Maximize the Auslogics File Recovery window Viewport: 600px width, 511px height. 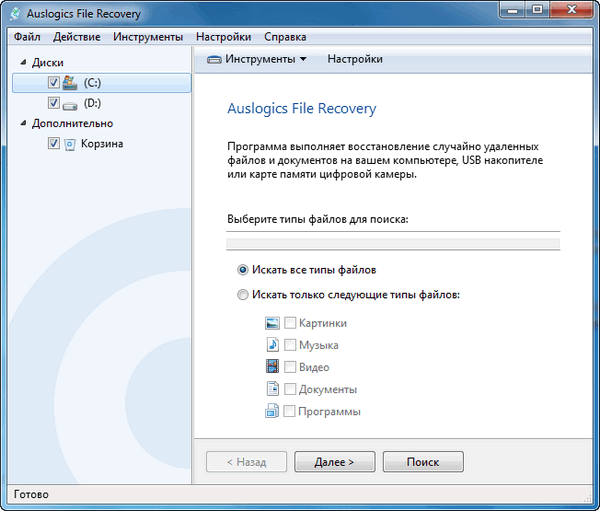[x=537, y=10]
